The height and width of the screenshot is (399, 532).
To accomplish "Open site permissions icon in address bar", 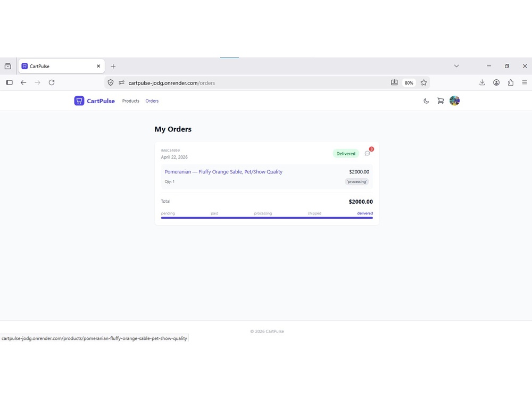I will pos(121,82).
